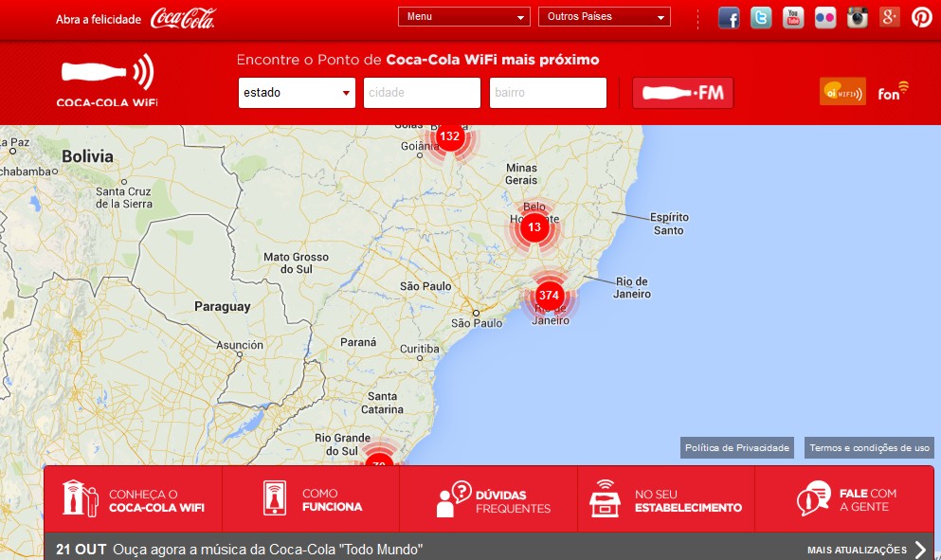
Task: Click the Dúvidas Frequentes question icon
Action: pyautogui.click(x=454, y=499)
